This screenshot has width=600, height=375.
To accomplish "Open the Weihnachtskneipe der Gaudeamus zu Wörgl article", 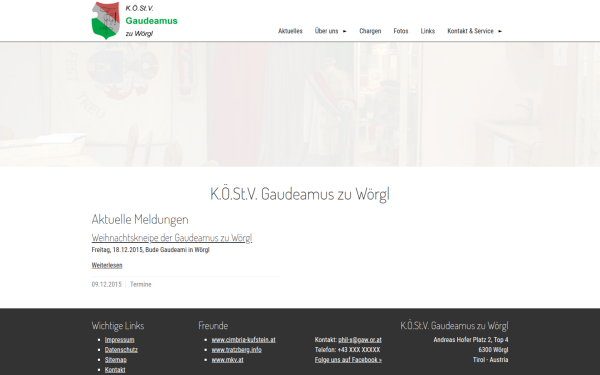I will coord(172,238).
